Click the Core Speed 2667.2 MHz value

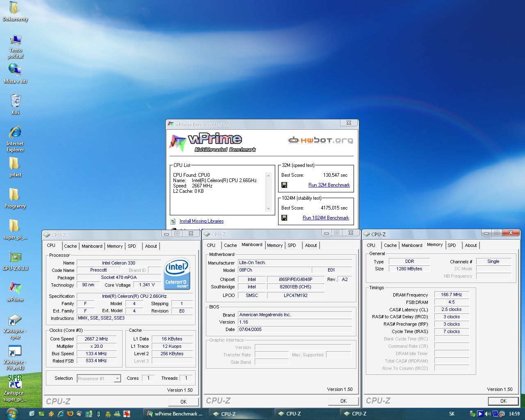click(96, 339)
